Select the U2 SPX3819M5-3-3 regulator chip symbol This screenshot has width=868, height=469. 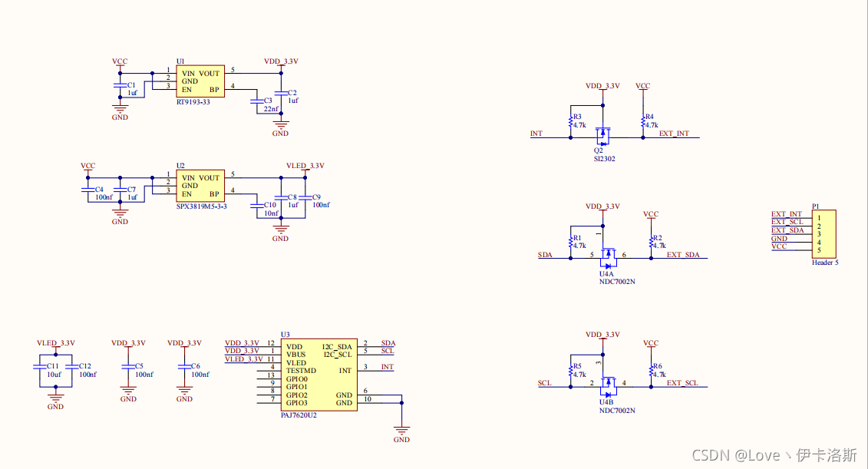pos(200,186)
